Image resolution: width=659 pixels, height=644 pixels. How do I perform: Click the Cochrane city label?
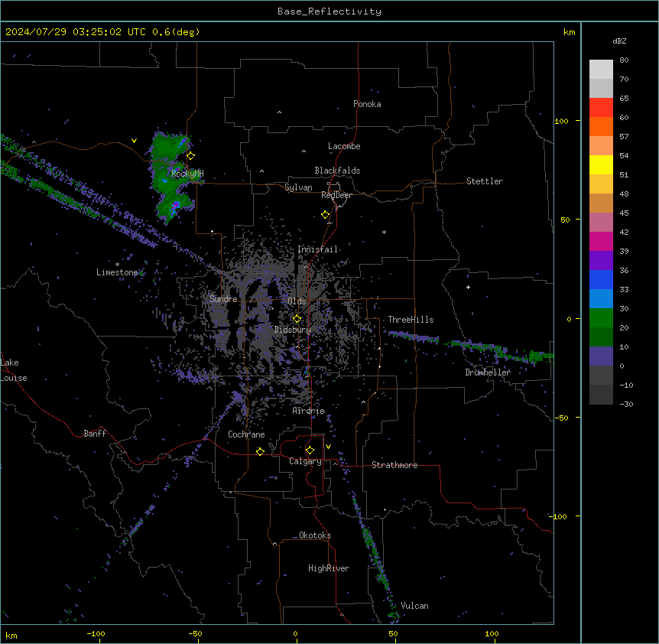coord(246,434)
